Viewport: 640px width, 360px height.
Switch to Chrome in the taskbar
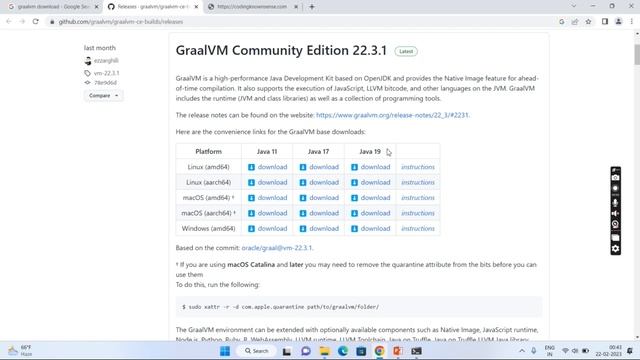click(x=380, y=351)
